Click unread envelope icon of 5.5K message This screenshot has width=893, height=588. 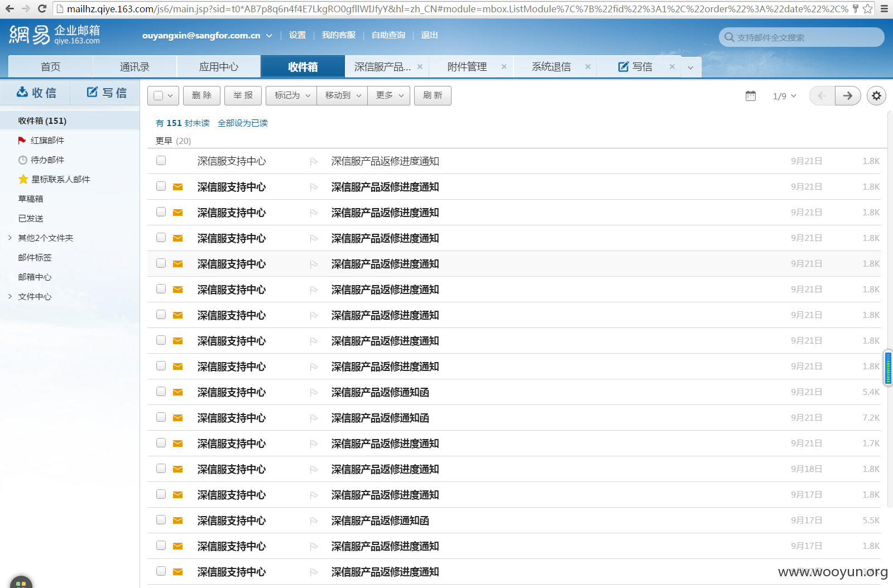coord(178,520)
